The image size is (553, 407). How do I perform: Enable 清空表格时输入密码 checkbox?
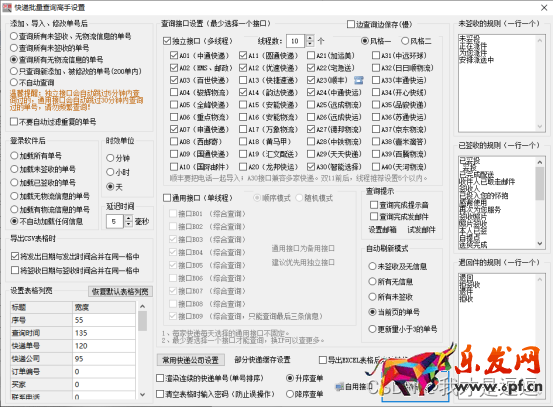(215, 394)
